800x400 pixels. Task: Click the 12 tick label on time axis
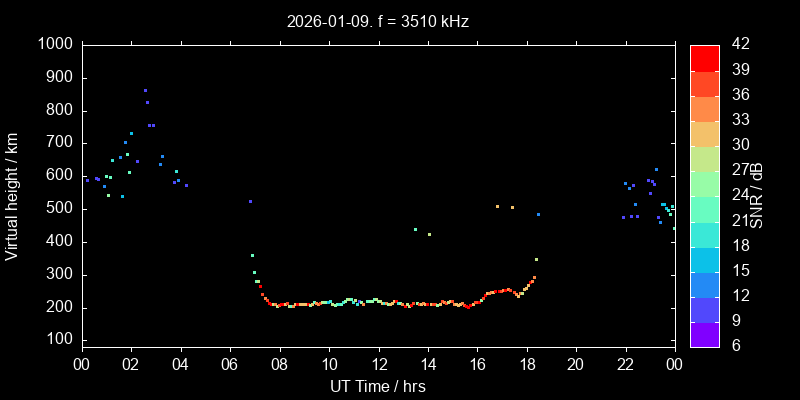click(378, 364)
